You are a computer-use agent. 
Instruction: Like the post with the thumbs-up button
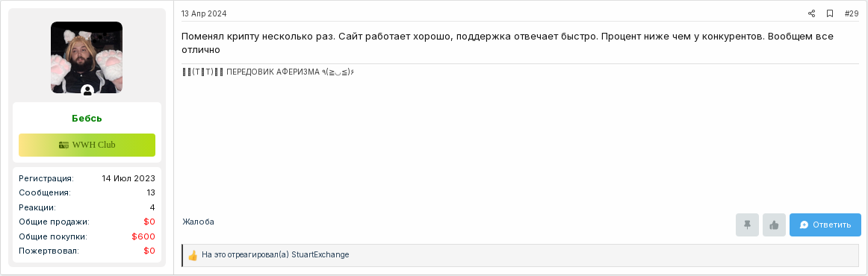pyautogui.click(x=774, y=225)
